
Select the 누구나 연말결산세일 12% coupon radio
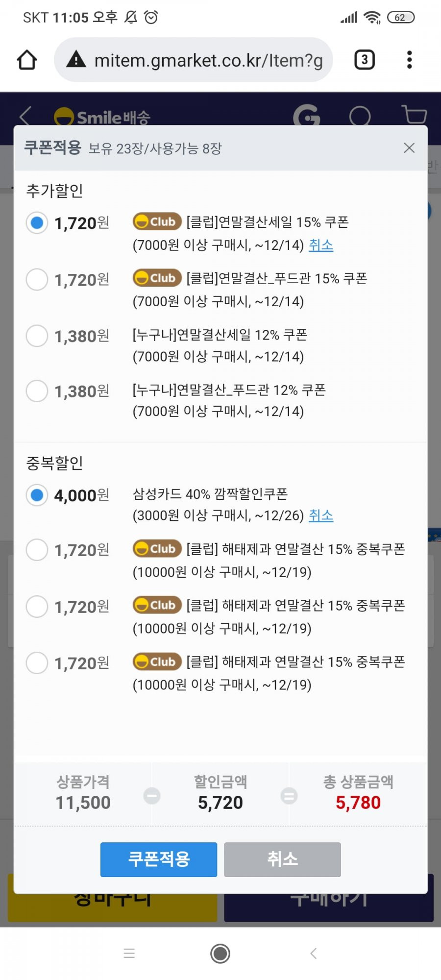tap(37, 336)
